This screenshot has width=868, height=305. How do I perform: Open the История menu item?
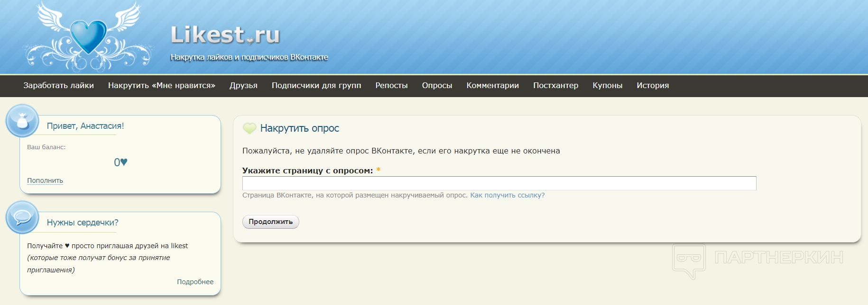pos(653,86)
